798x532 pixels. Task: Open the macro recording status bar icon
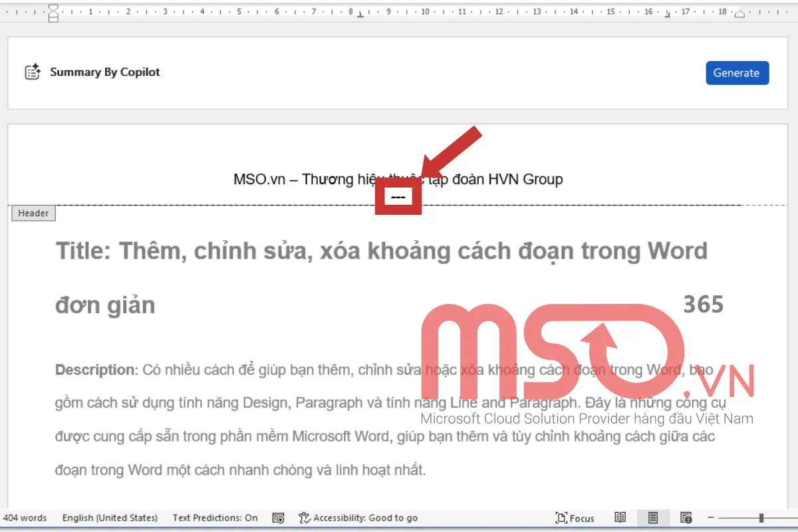(279, 518)
